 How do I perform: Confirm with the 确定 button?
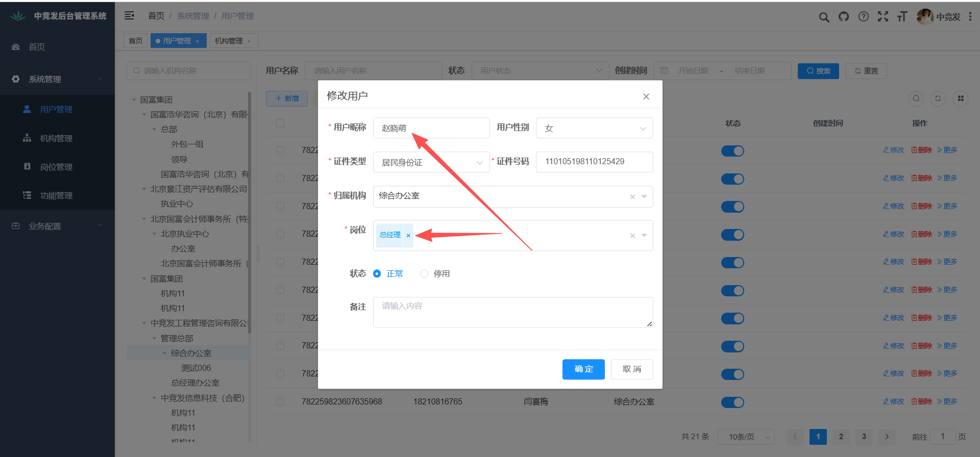point(583,369)
